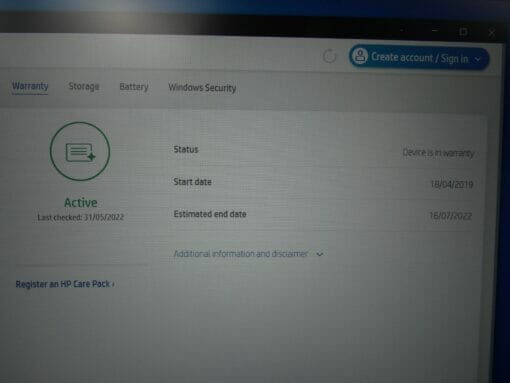Click the start date value 18/04/2019

click(452, 184)
